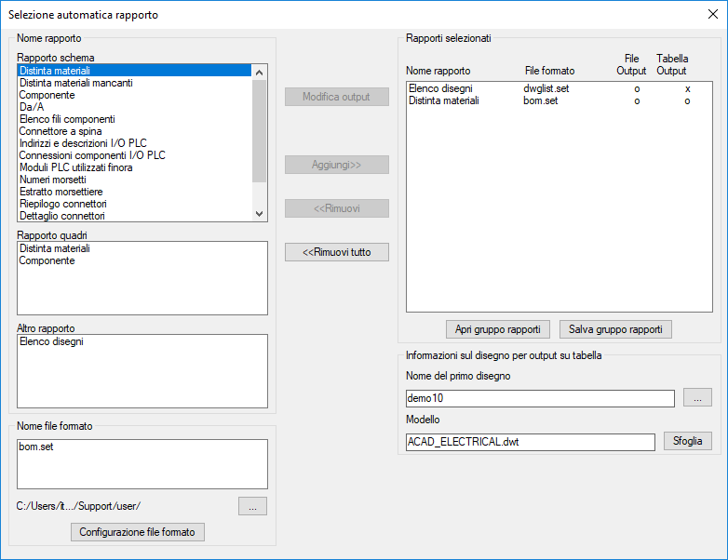The width and height of the screenshot is (728, 560).
Task: Click the Nome del primo disegno field
Action: 539,398
